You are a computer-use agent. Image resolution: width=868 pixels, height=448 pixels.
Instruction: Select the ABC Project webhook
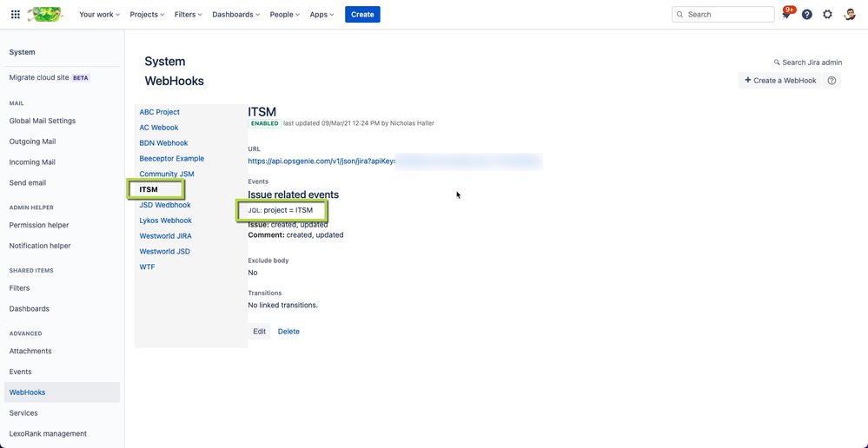(x=159, y=112)
